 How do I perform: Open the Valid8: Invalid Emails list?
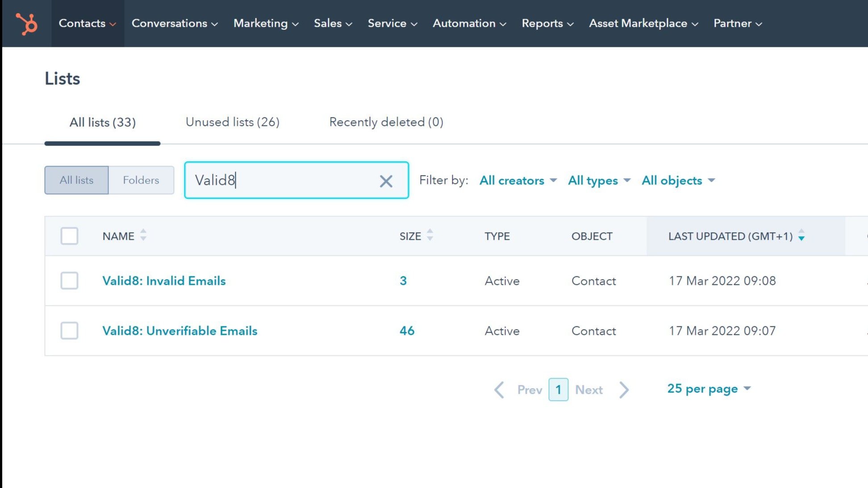[163, 281]
